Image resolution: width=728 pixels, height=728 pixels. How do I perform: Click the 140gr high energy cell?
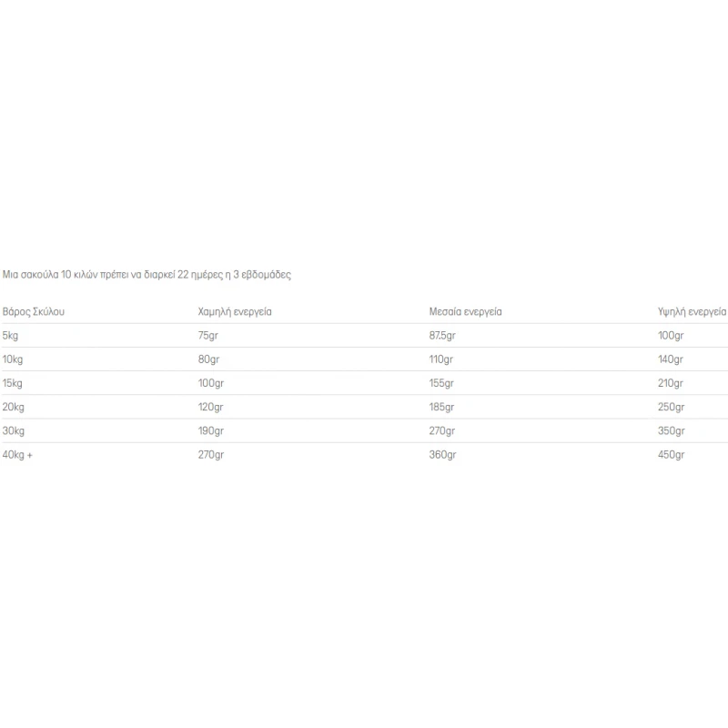(671, 359)
